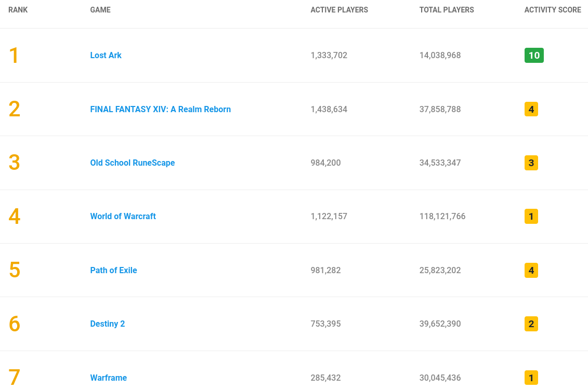Open the World of Warcraft link

coord(123,216)
